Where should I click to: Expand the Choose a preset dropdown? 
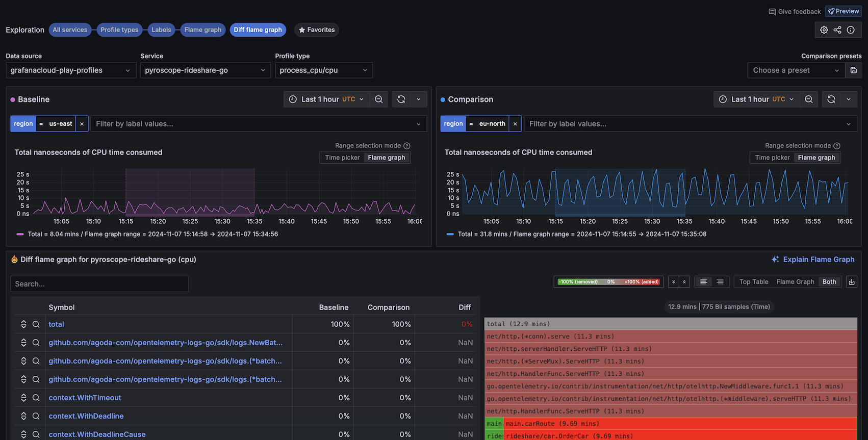pyautogui.click(x=796, y=70)
